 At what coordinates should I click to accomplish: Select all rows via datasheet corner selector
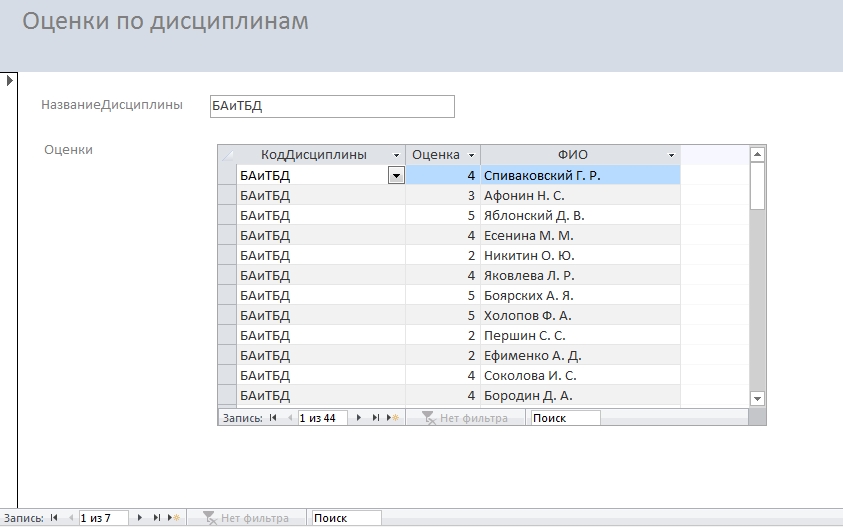(227, 155)
